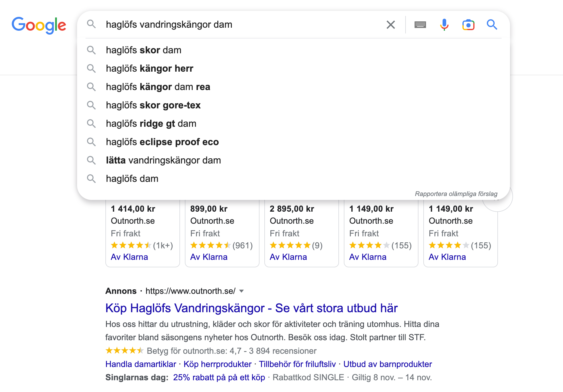Open 'Av Klarna' link under 1 414,00 kr
563x392 pixels.
coord(129,257)
